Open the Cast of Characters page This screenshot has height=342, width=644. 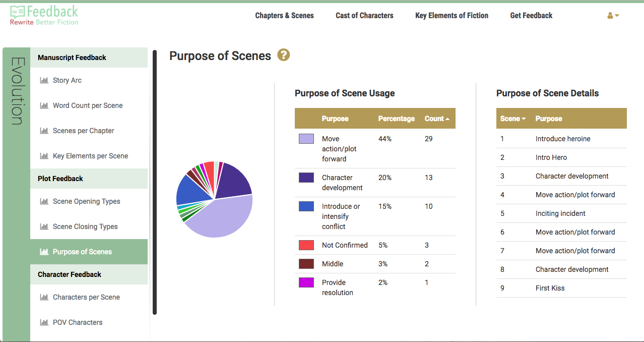(364, 16)
